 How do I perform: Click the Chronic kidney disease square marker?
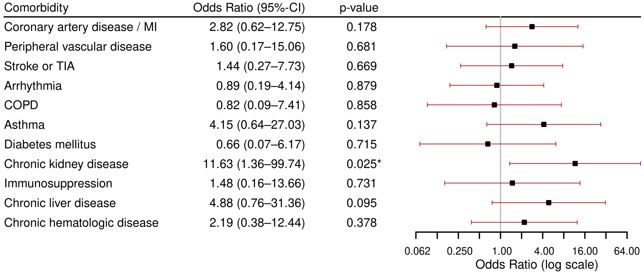(575, 164)
